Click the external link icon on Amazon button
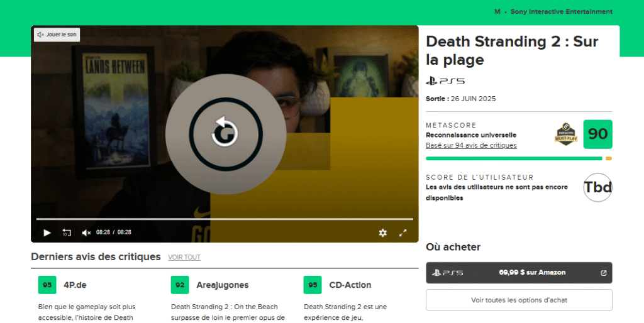The image size is (644, 323). (603, 273)
